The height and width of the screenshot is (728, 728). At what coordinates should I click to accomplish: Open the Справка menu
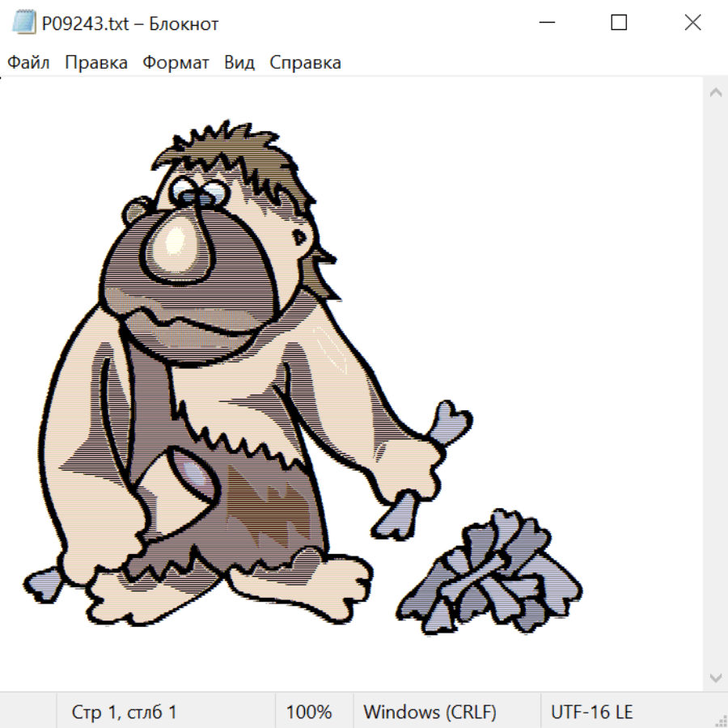305,63
